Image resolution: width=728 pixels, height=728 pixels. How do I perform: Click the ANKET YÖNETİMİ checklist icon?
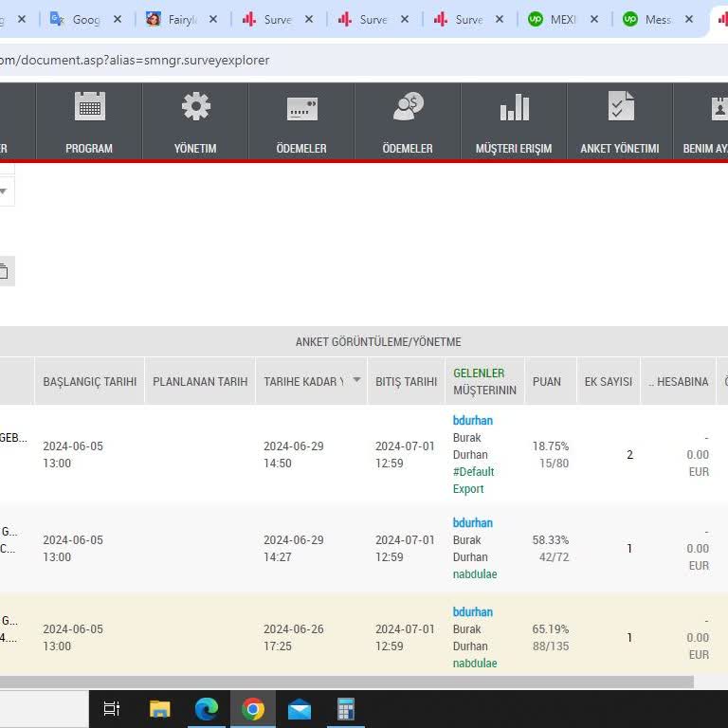[x=620, y=107]
